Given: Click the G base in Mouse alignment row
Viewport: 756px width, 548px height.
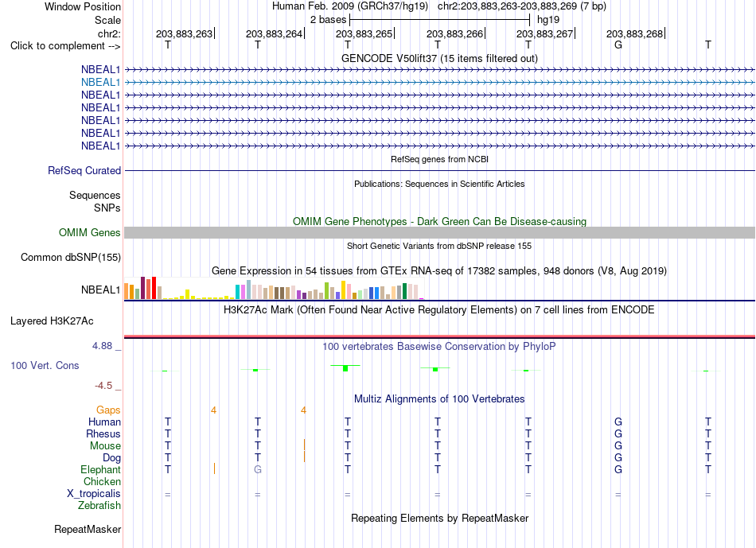Looking at the screenshot, I should [x=618, y=446].
